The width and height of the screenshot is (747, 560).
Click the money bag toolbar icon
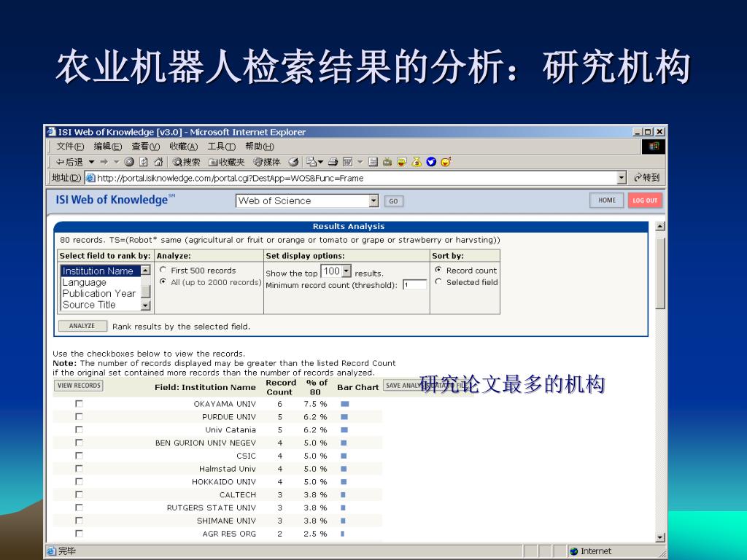coord(417,162)
